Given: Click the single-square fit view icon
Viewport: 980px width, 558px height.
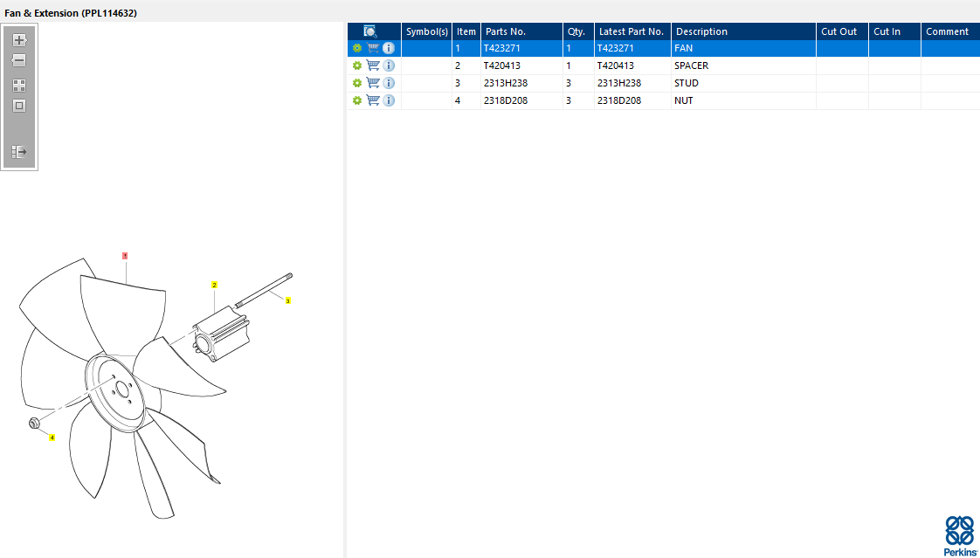Looking at the screenshot, I should 19,107.
